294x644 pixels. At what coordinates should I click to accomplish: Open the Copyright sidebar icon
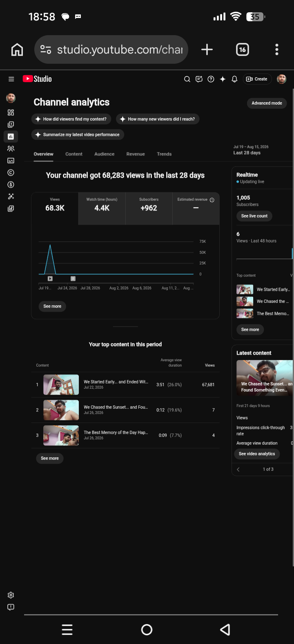[11, 172]
